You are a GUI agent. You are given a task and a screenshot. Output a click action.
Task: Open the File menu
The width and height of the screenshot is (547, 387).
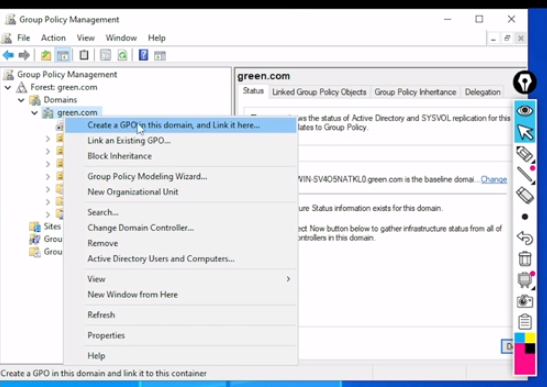(x=23, y=38)
